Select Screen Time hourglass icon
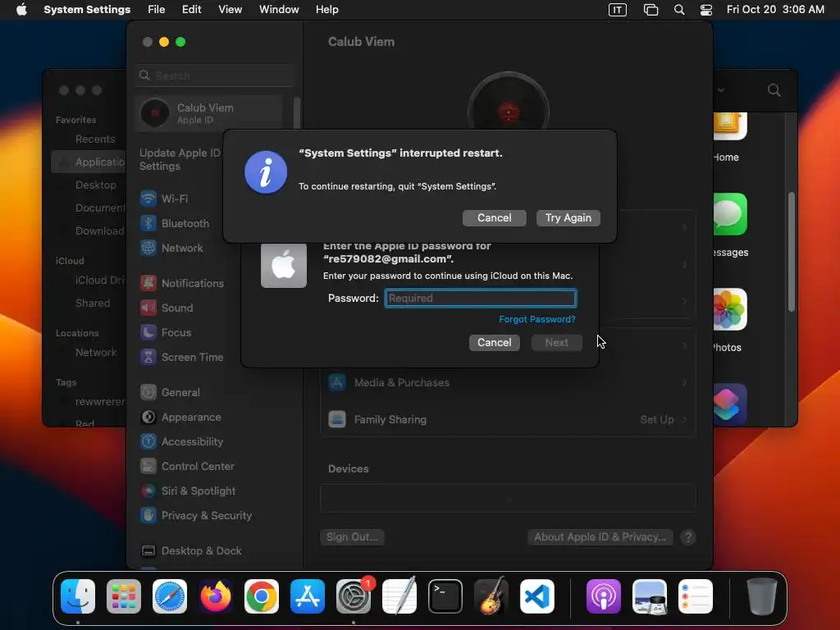Image resolution: width=840 pixels, height=630 pixels. pos(148,357)
